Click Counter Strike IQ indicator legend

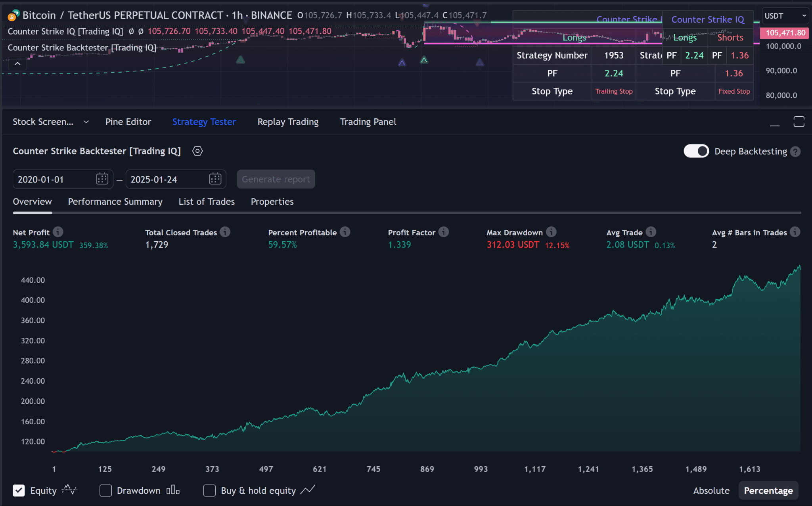(65, 31)
